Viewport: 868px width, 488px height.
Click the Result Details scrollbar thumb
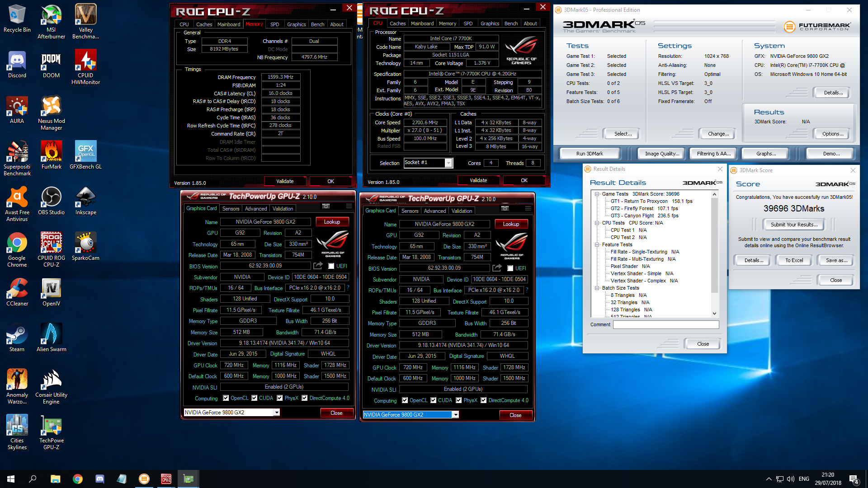point(714,246)
